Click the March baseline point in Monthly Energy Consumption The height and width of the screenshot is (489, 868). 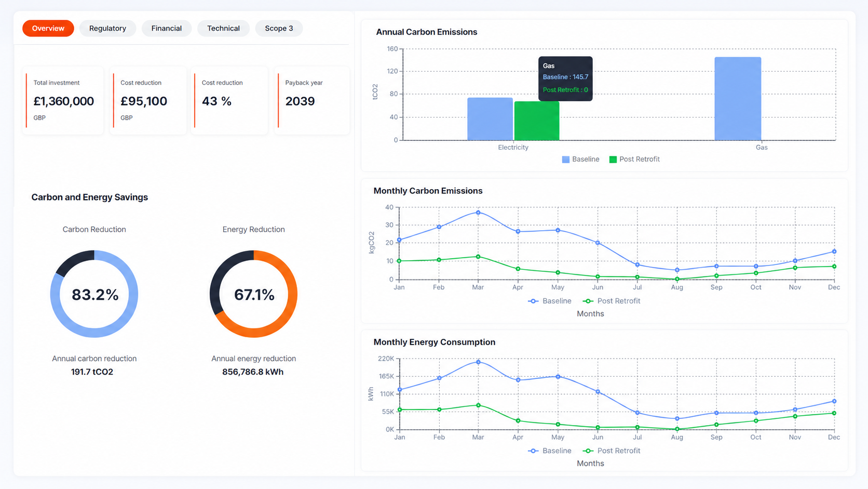[x=478, y=362]
